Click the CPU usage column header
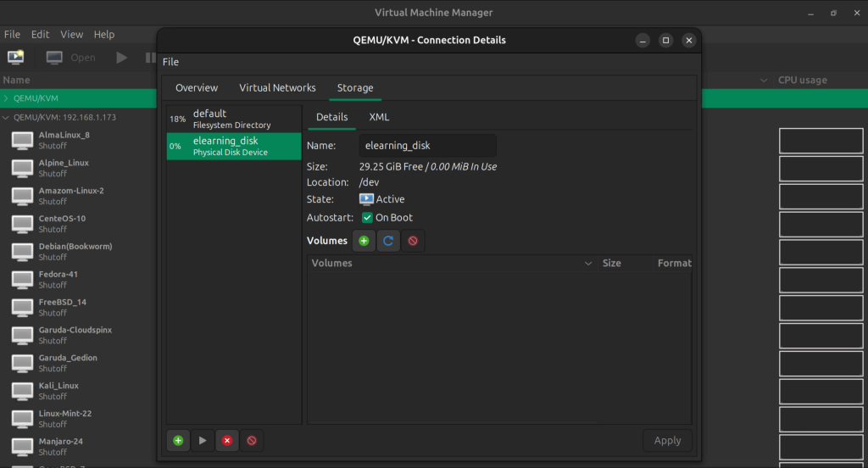Viewport: 868px width, 468px height. (x=803, y=81)
